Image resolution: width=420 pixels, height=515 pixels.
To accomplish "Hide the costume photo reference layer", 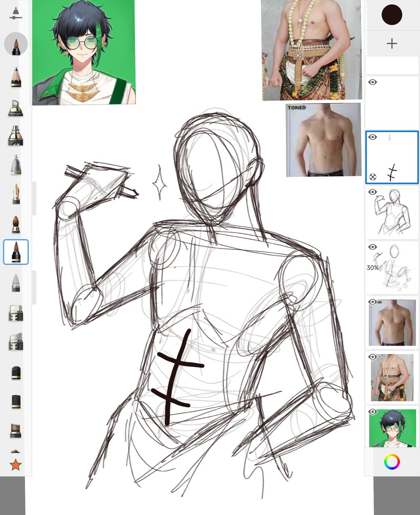I will (x=373, y=357).
